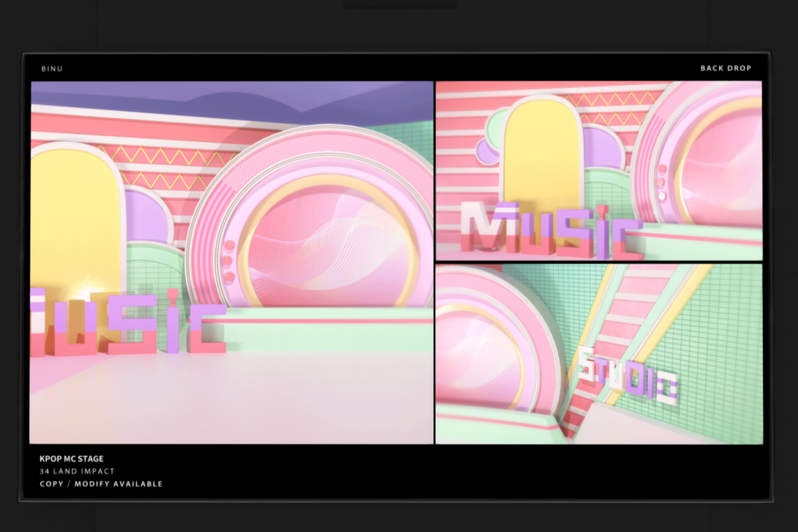
Task: Open the large left stage preview image
Action: coord(231,263)
